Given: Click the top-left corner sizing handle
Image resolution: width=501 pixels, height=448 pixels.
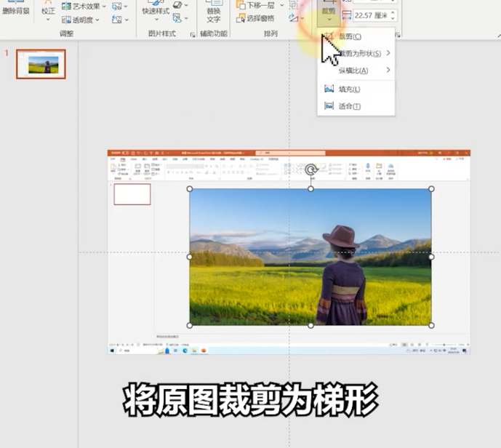Looking at the screenshot, I should pyautogui.click(x=190, y=189).
